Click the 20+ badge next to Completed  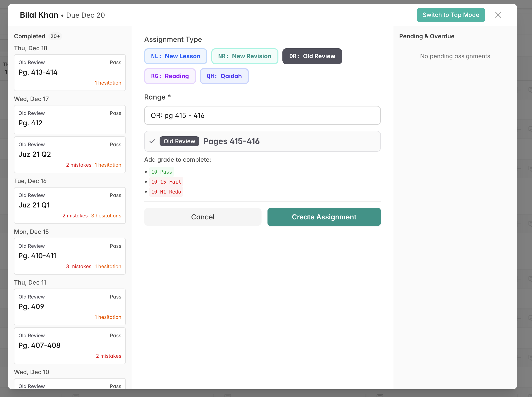click(x=55, y=36)
